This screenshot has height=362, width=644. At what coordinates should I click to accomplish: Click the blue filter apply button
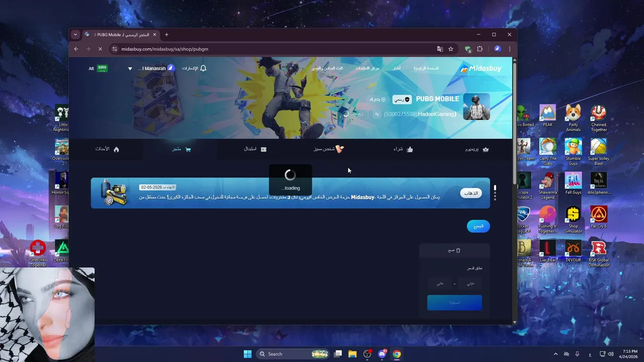click(x=454, y=303)
